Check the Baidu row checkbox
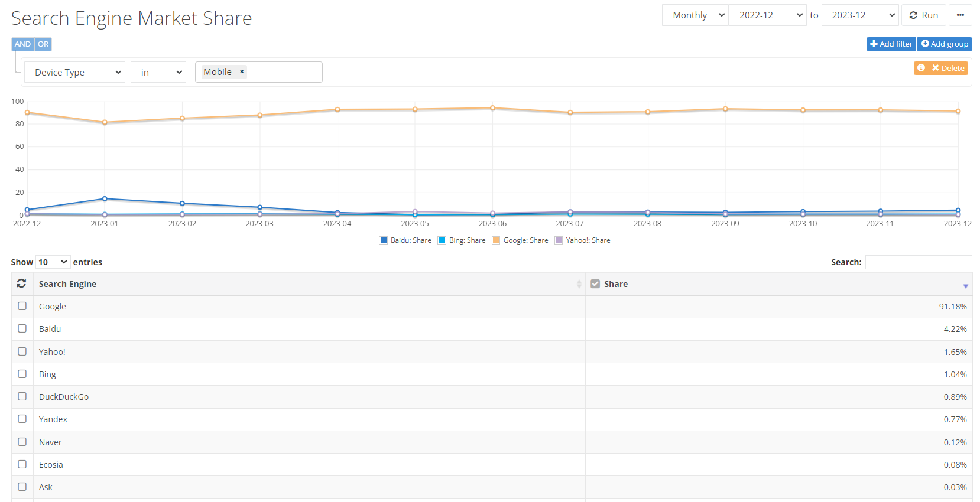The image size is (980, 502). tap(22, 328)
